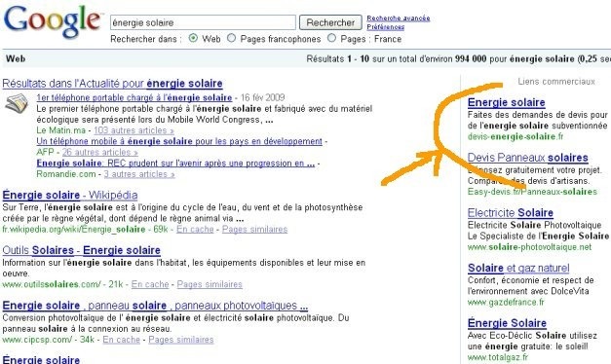This screenshot has width=611, height=364.
Task: Show 26 autres articles from AFP
Action: click(100, 152)
